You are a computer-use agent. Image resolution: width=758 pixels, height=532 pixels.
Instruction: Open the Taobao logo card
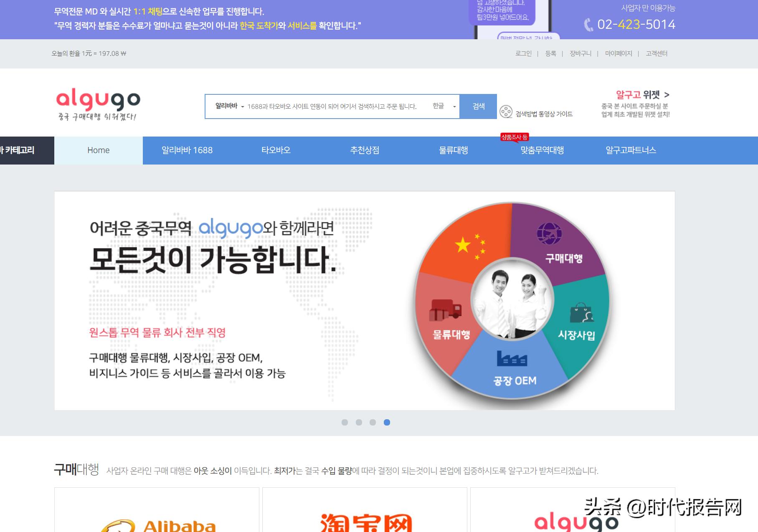point(365,510)
